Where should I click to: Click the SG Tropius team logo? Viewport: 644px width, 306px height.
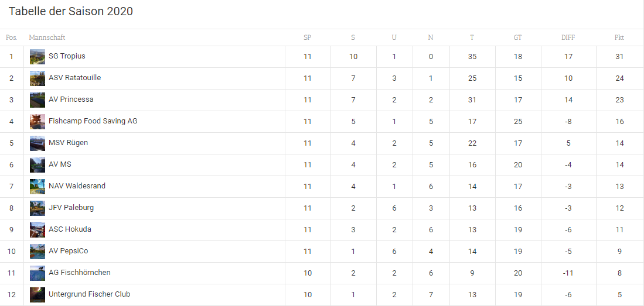tap(38, 57)
